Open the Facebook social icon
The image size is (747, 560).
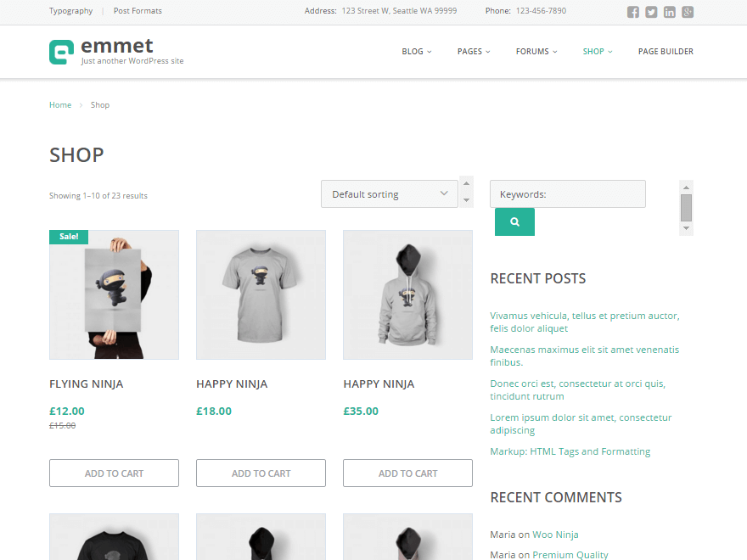633,12
